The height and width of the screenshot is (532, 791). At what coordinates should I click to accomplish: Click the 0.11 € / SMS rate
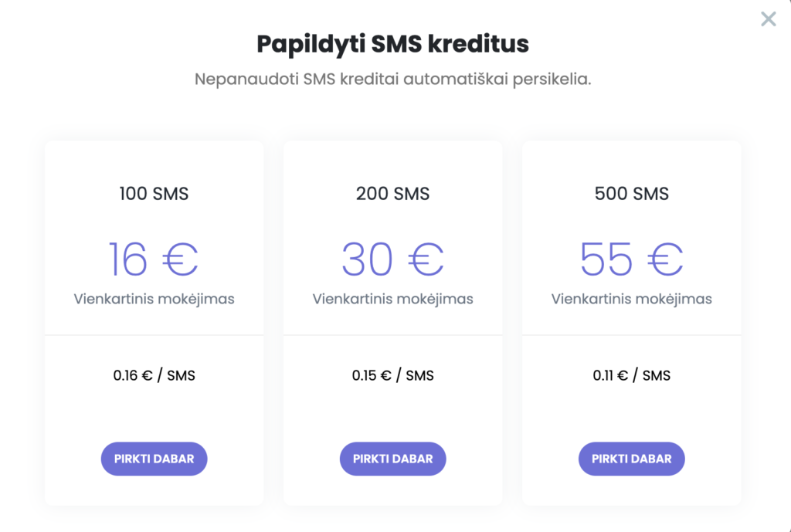click(631, 376)
